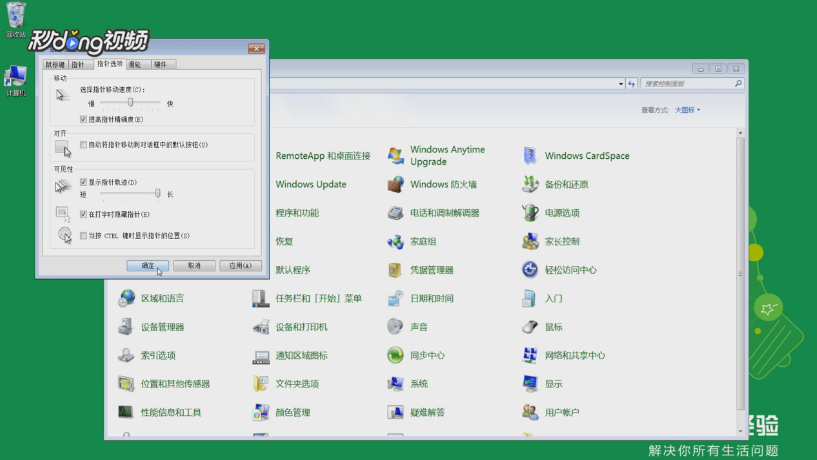Click the 应用(A) button
The image size is (817, 460).
(240, 266)
